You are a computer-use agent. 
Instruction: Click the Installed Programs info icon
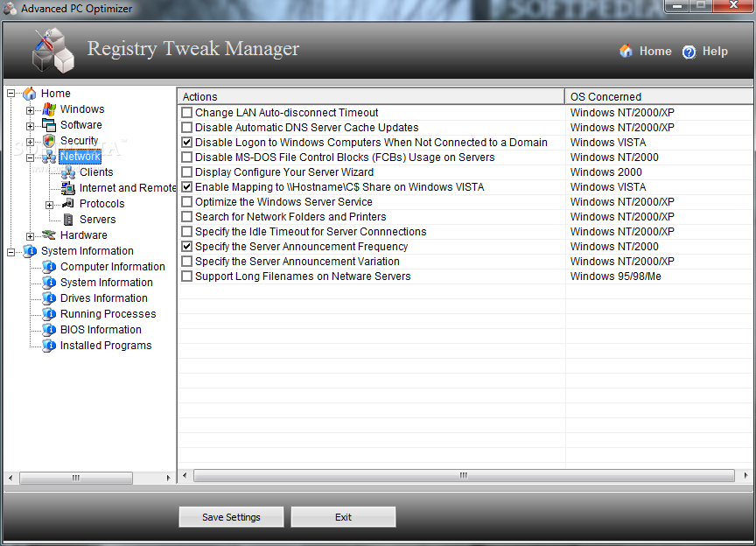[x=49, y=346]
